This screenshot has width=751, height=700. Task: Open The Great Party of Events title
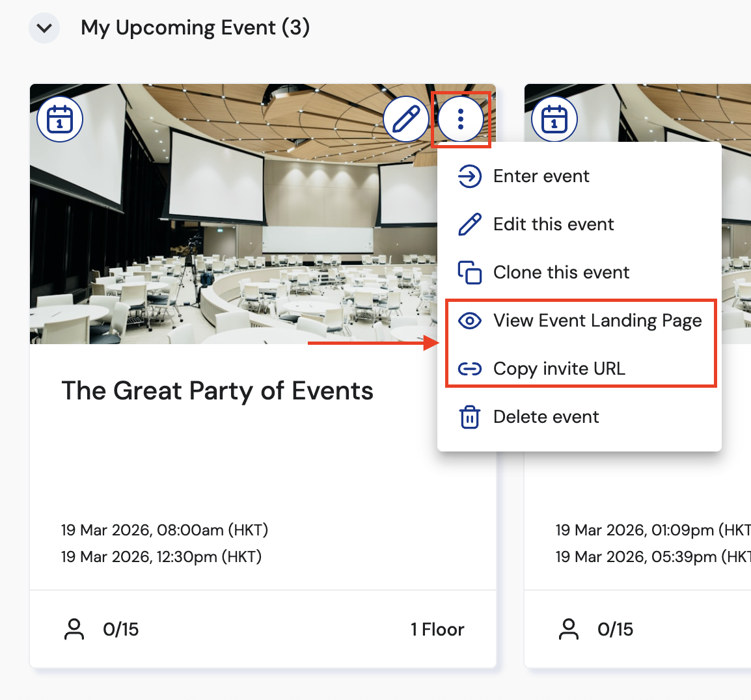[217, 391]
